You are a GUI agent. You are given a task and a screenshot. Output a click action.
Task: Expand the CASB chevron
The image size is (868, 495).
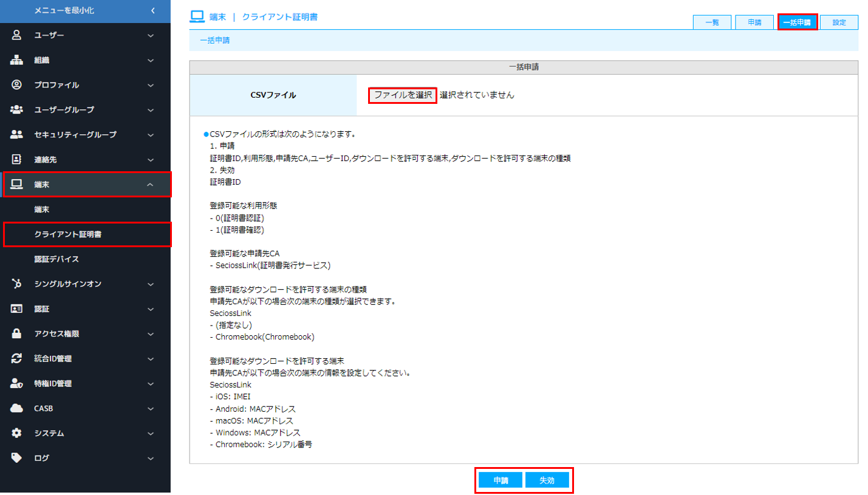coord(151,409)
